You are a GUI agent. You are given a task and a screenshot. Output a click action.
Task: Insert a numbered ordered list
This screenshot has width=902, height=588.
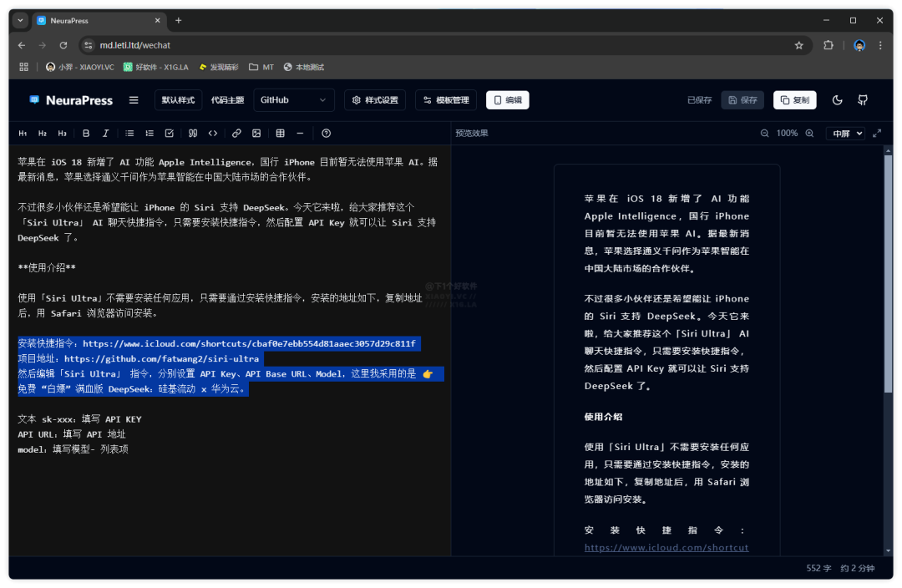(149, 134)
